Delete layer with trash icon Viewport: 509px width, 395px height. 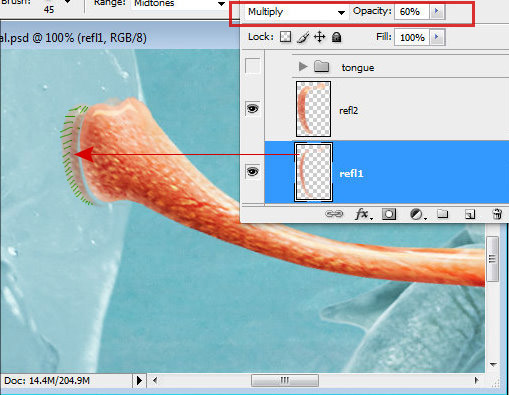(x=497, y=214)
